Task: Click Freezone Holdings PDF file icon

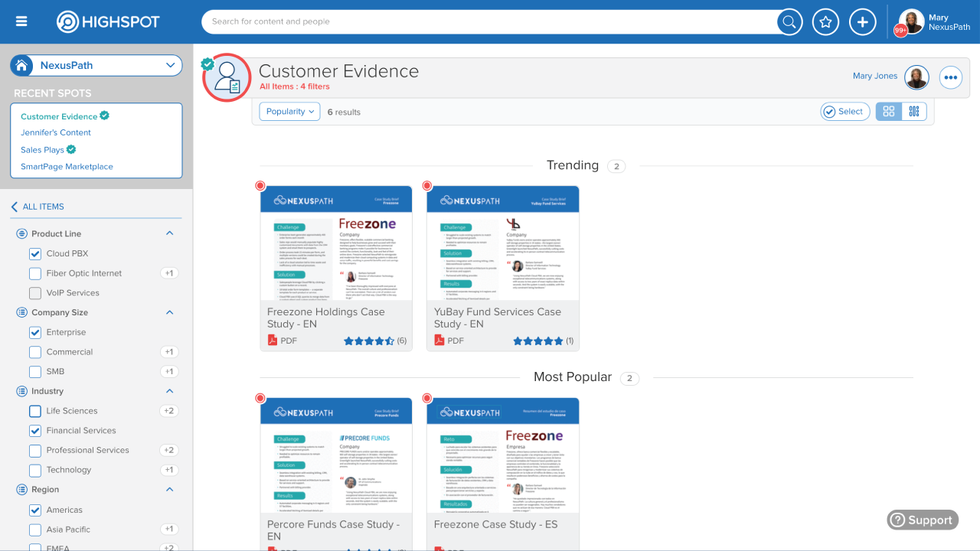Action: tap(272, 341)
